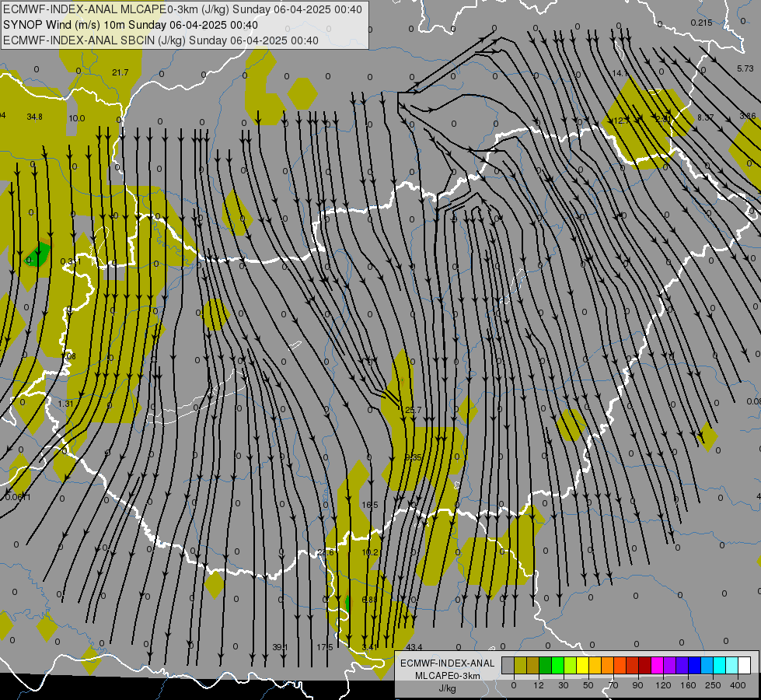Click the 0.215 data value on map
Screen dimensions: 761x700
coord(701,23)
